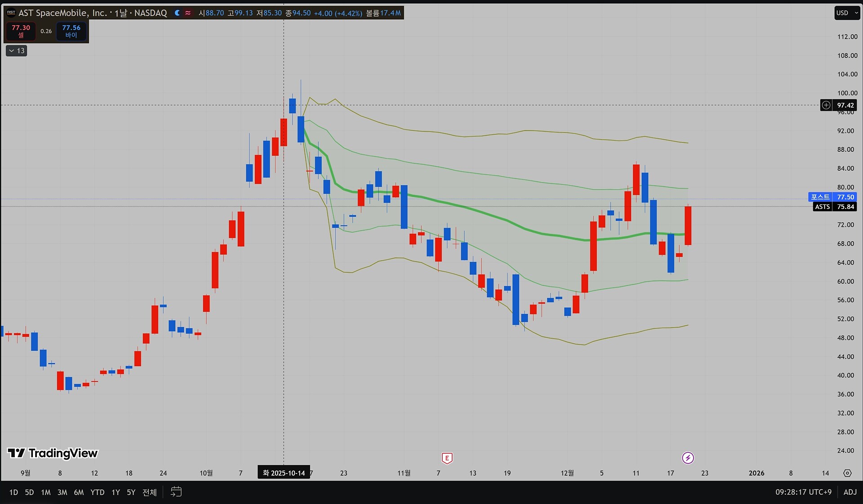Click the earnings E marker on timeline
863x504 pixels.
pos(447,458)
